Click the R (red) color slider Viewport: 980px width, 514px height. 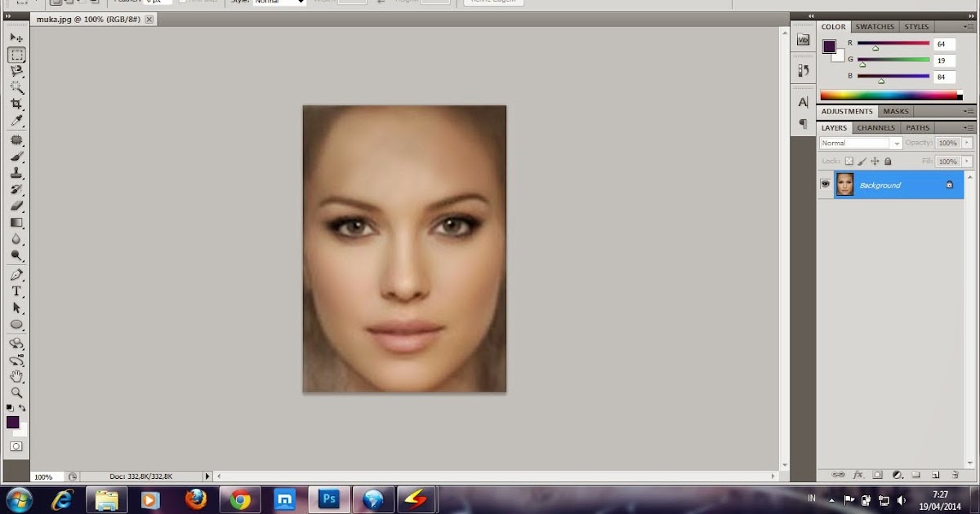coord(893,43)
